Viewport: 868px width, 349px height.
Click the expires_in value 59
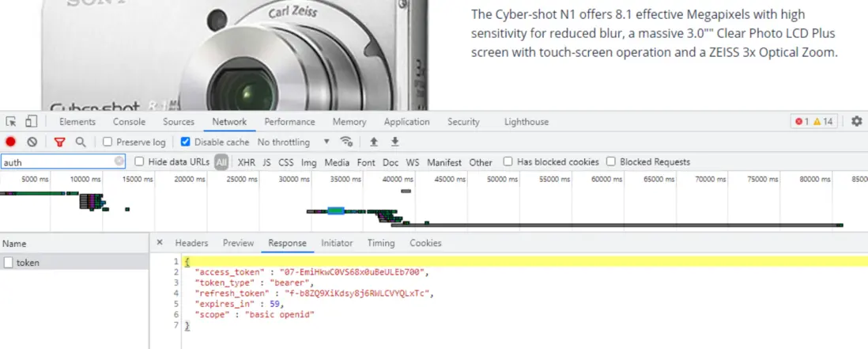coord(274,304)
